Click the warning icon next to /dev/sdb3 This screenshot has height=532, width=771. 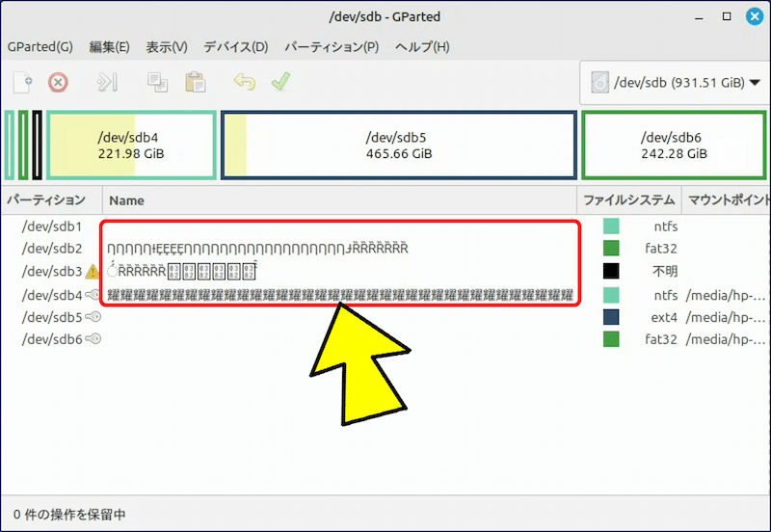click(93, 272)
